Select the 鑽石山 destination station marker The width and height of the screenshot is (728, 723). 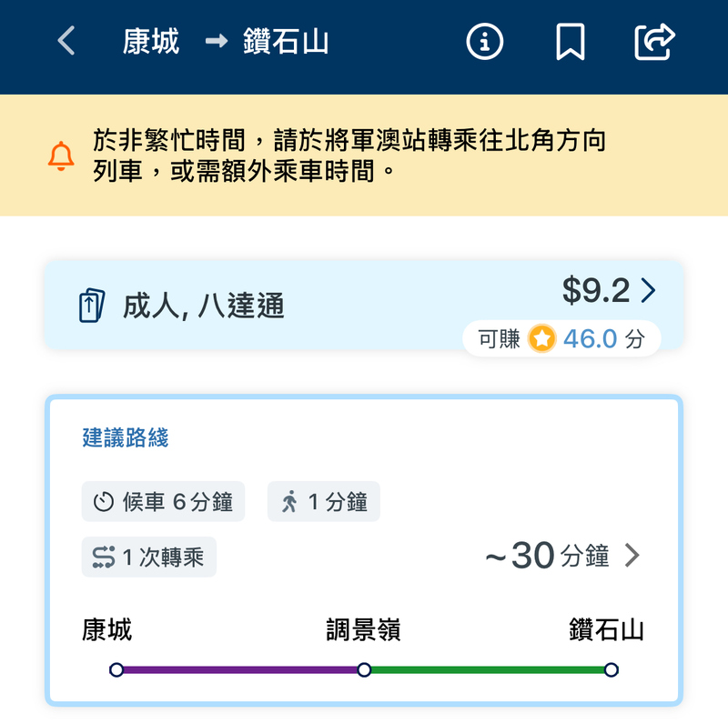point(611,670)
